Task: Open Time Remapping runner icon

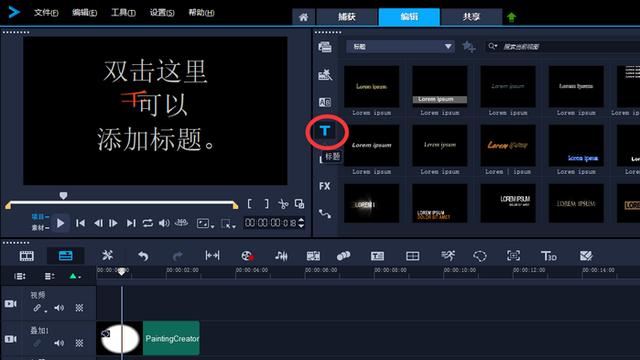Action: pyautogui.click(x=448, y=256)
